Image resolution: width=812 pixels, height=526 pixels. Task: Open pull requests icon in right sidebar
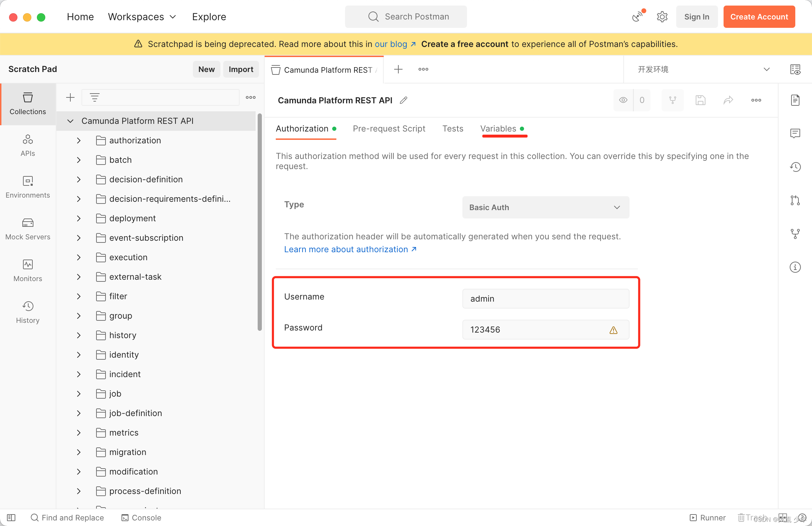click(x=795, y=200)
